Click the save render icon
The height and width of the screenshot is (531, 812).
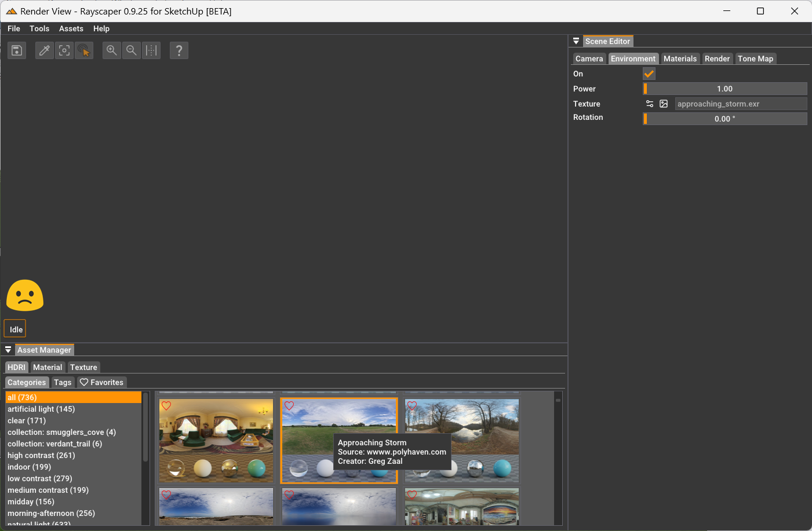click(x=17, y=50)
